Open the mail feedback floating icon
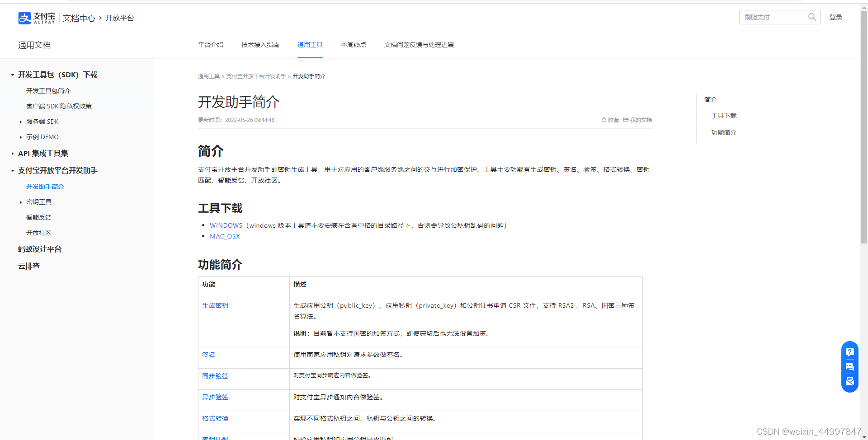This screenshot has width=868, height=440. [x=849, y=381]
